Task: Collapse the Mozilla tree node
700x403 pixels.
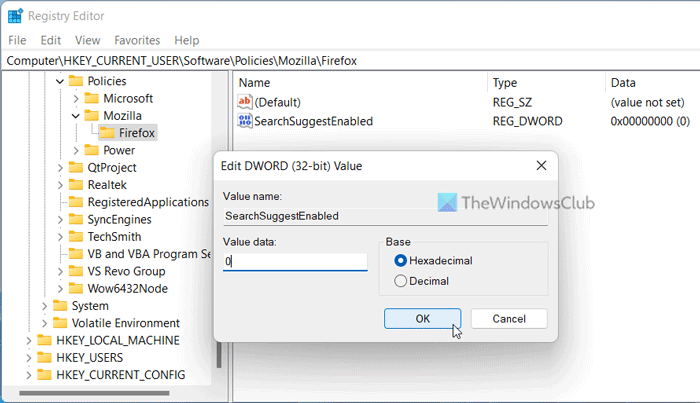Action: (76, 116)
